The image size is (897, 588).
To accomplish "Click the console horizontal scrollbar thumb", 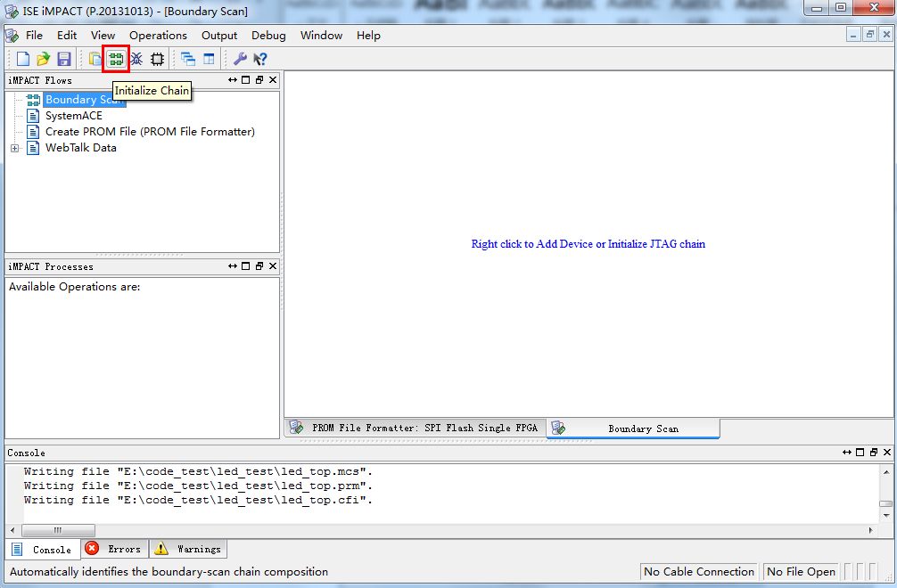I will click(58, 530).
